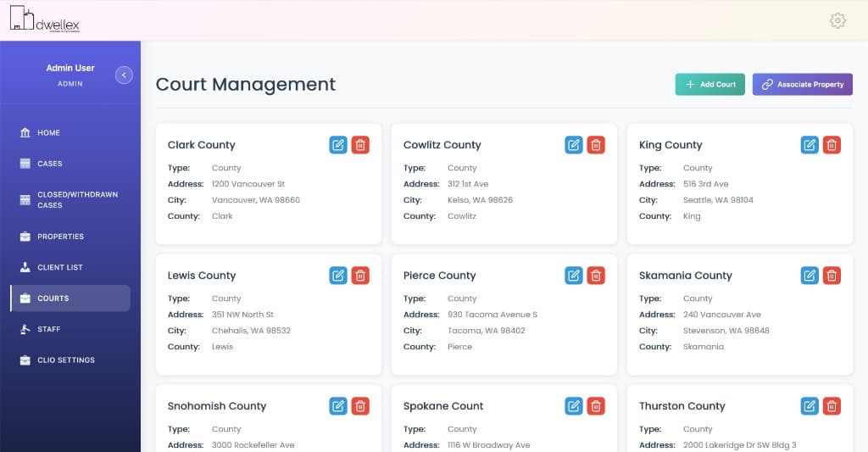Click address 1116 W Broadway Ave
Screen dimensions: 868x452
489,445
